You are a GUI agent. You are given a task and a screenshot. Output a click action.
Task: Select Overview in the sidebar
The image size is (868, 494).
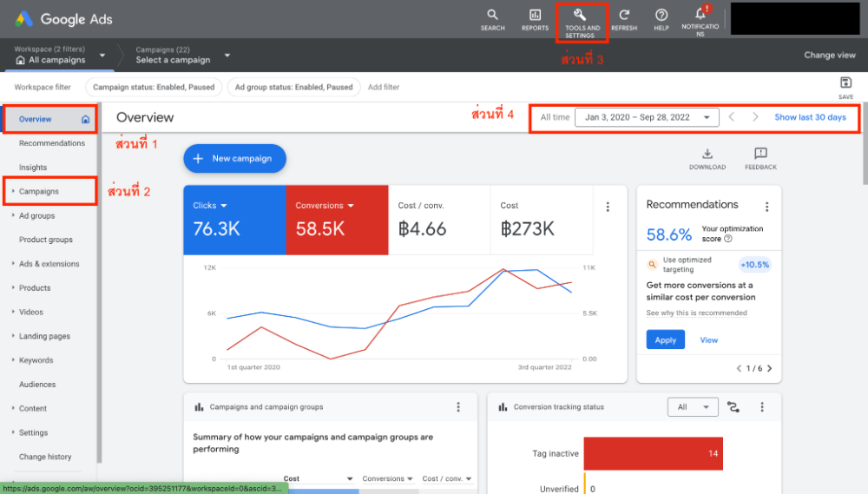point(36,119)
